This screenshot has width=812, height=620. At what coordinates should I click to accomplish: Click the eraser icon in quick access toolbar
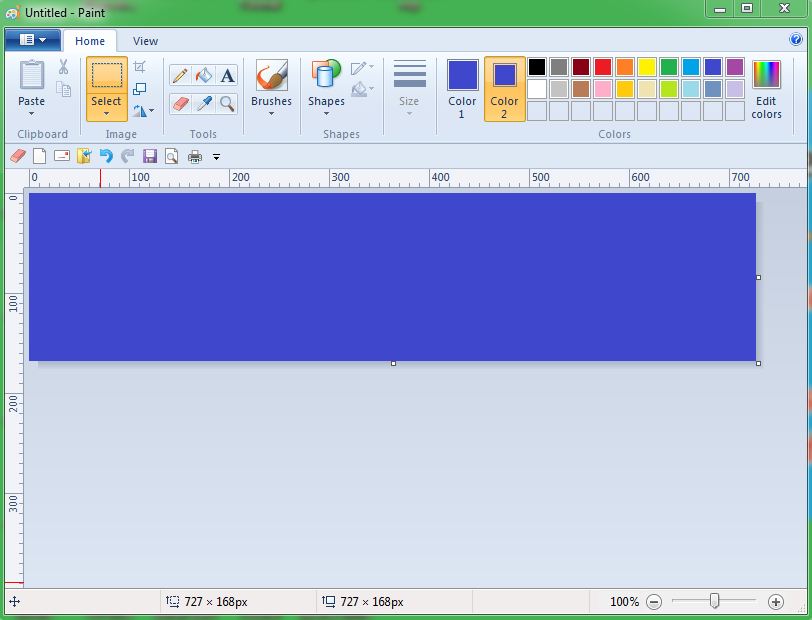coord(18,156)
